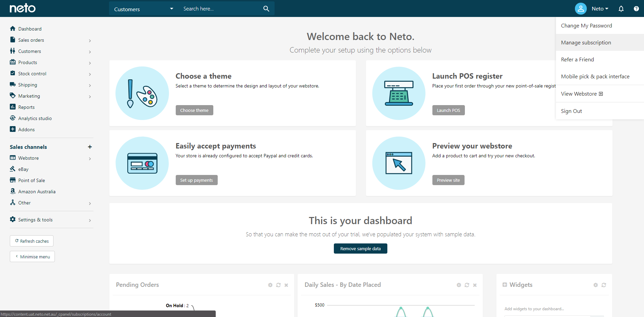Click the eBay gavel icon
This screenshot has width=644, height=317.
click(13, 169)
